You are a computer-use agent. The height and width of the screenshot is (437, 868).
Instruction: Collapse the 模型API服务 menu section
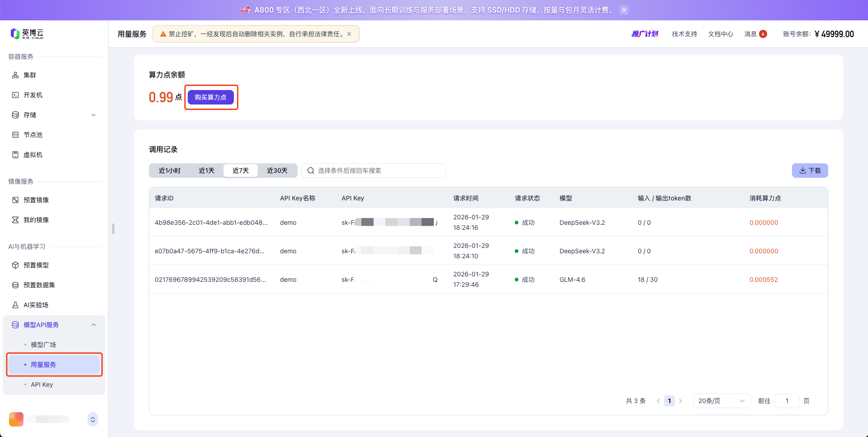(x=94, y=325)
